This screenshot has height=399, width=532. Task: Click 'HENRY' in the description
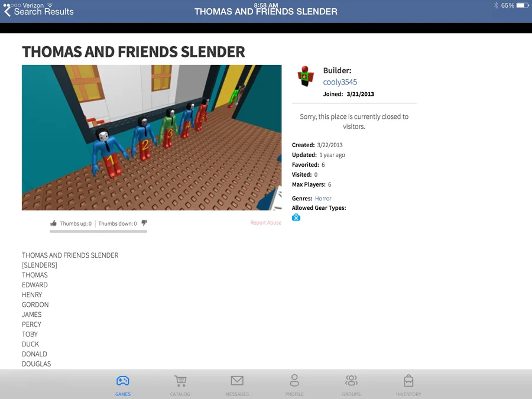pos(32,294)
